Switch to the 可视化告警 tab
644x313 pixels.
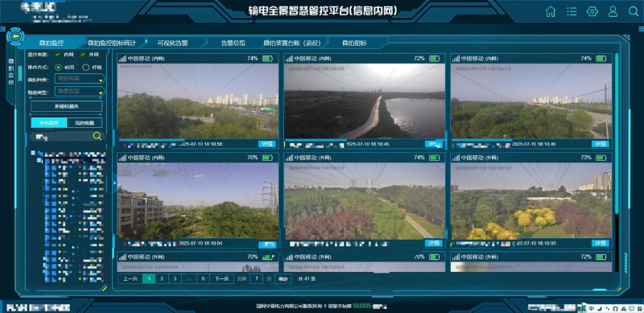pyautogui.click(x=172, y=43)
